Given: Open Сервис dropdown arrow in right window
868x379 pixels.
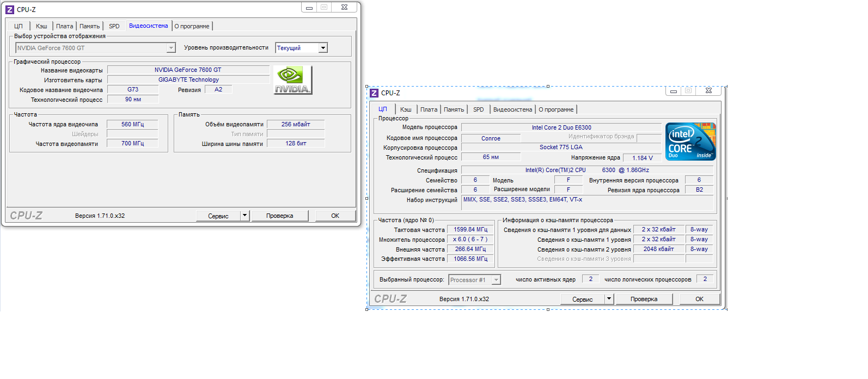Looking at the screenshot, I should [x=609, y=299].
